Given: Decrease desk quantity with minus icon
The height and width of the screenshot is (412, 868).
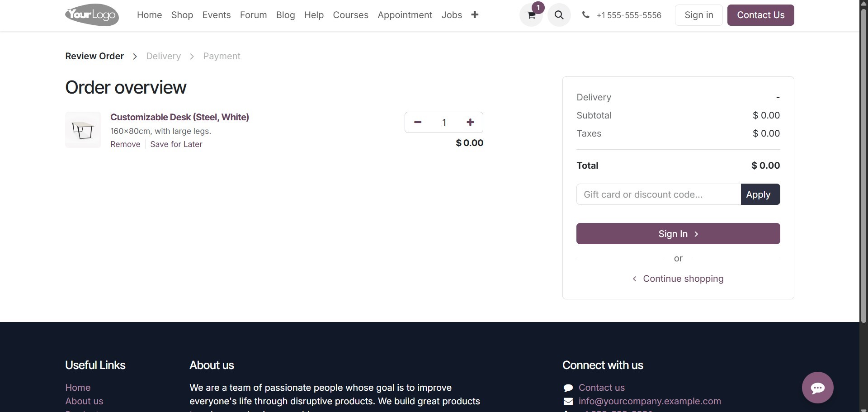Looking at the screenshot, I should [418, 123].
